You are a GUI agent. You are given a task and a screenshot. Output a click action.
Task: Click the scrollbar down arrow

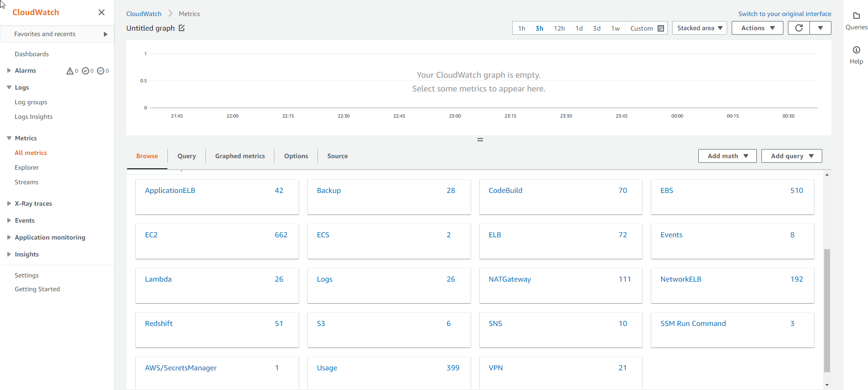(x=827, y=385)
